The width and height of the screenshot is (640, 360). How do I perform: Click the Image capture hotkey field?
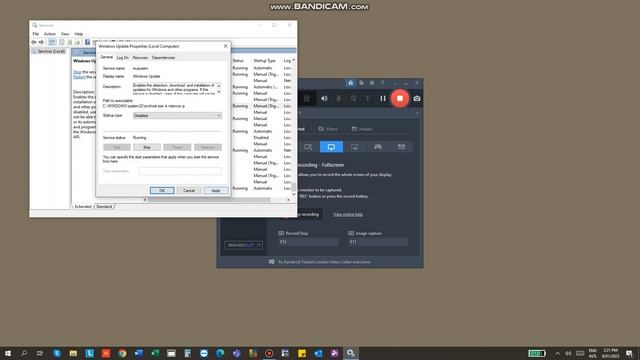coord(378,242)
